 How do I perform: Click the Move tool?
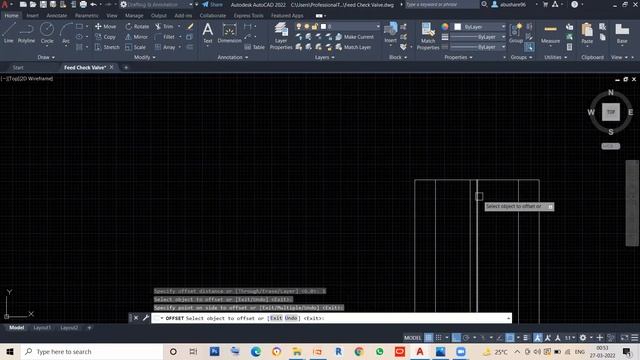[x=106, y=26]
